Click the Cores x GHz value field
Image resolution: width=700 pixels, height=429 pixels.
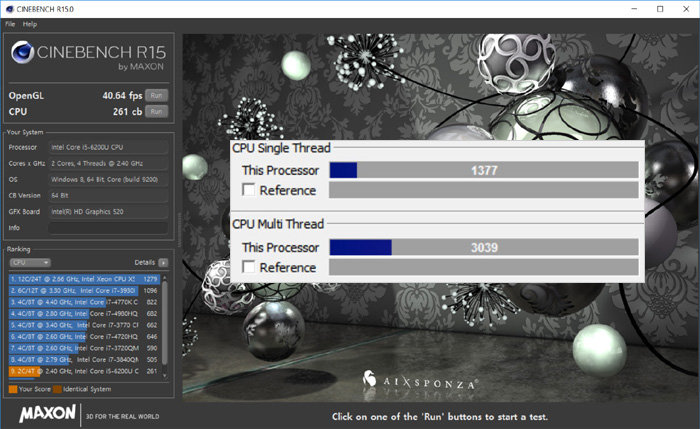pos(108,163)
